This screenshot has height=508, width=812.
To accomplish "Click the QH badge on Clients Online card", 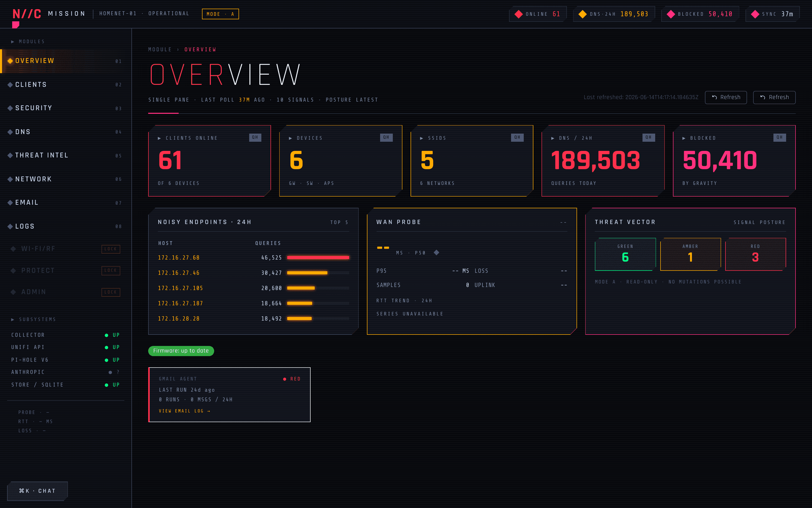I will coord(255,137).
